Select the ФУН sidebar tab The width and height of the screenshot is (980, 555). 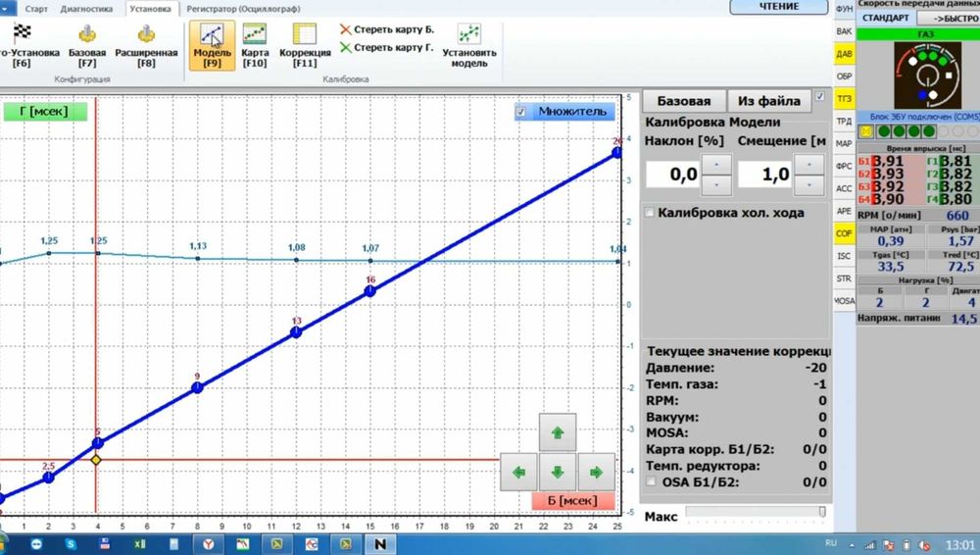tap(845, 9)
